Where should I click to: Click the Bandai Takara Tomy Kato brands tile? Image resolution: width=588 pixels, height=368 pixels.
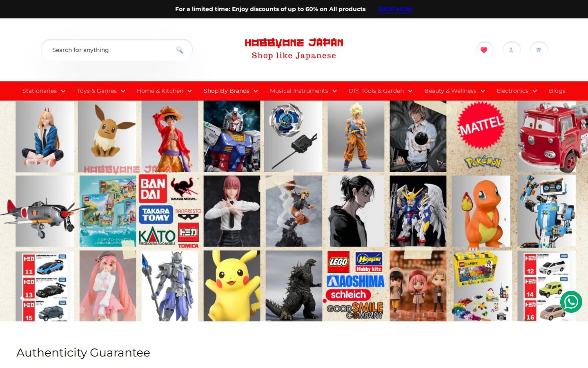[170, 211]
